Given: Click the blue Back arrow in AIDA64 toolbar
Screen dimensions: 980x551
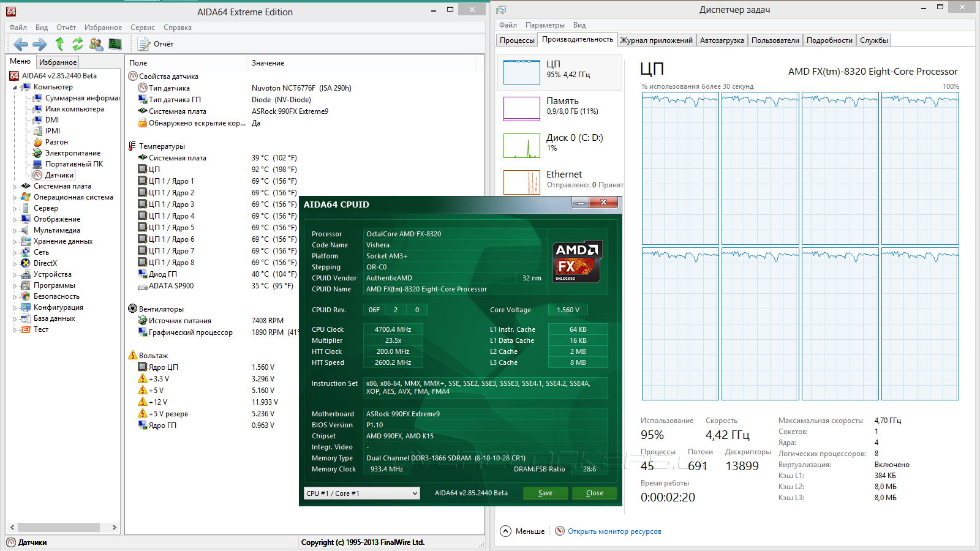Looking at the screenshot, I should point(21,44).
